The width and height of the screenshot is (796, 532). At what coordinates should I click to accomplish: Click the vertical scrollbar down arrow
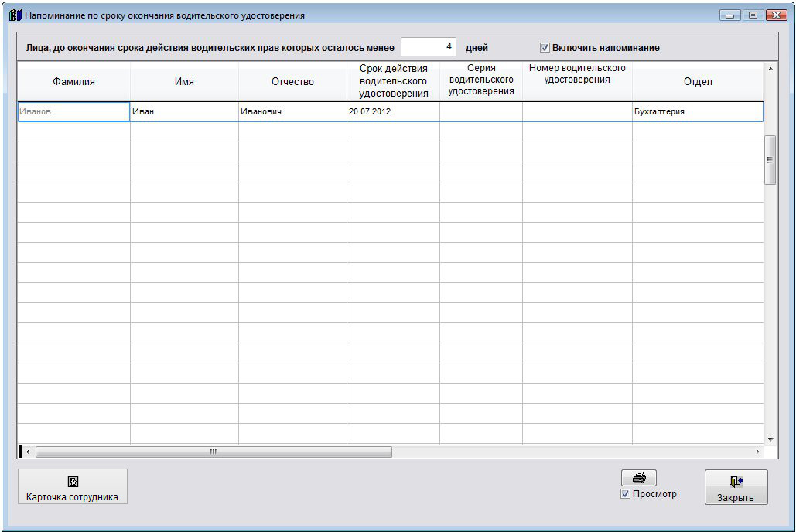point(770,439)
